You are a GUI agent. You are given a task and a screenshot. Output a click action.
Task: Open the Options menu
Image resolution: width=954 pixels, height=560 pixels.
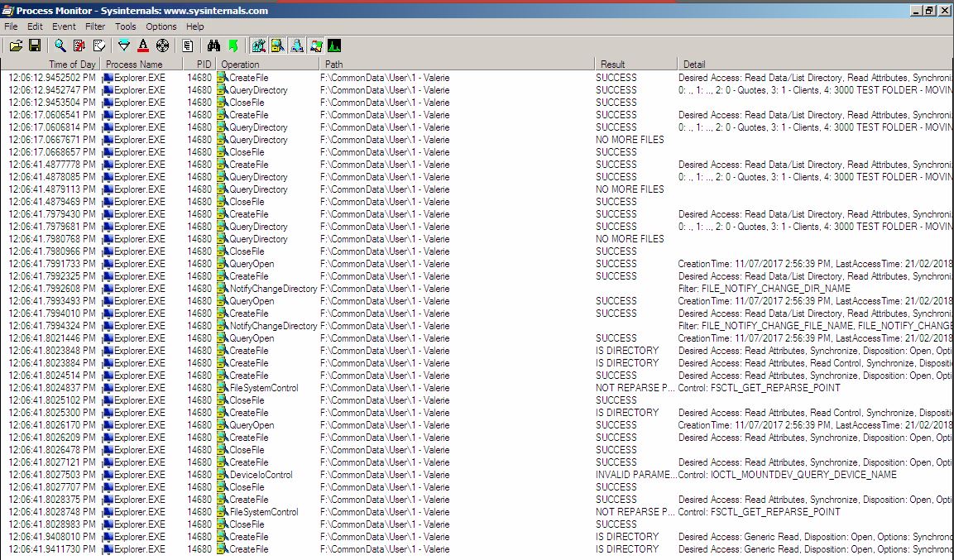[x=161, y=26]
